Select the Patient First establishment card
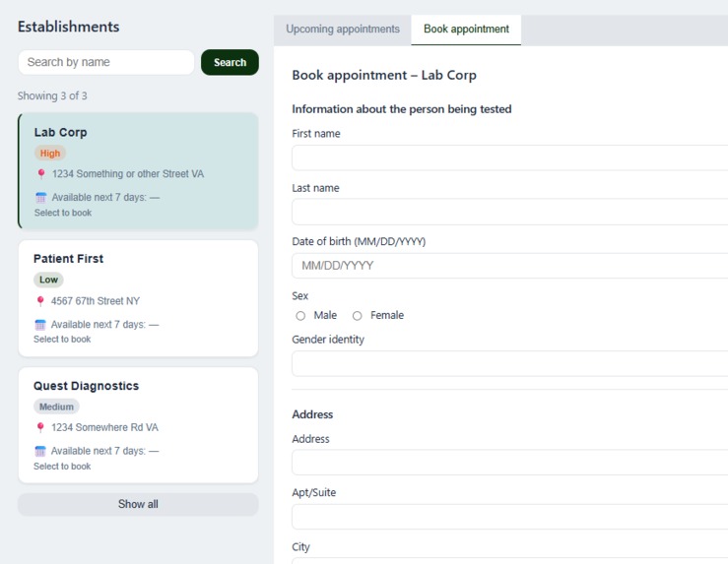The height and width of the screenshot is (564, 728). (138, 298)
